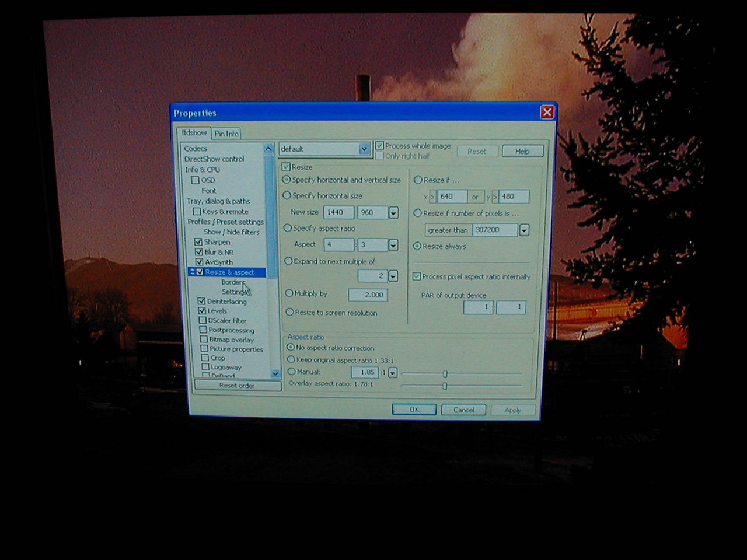The width and height of the screenshot is (747, 560).
Task: Select Specify horizontal and vertical size
Action: click(287, 180)
